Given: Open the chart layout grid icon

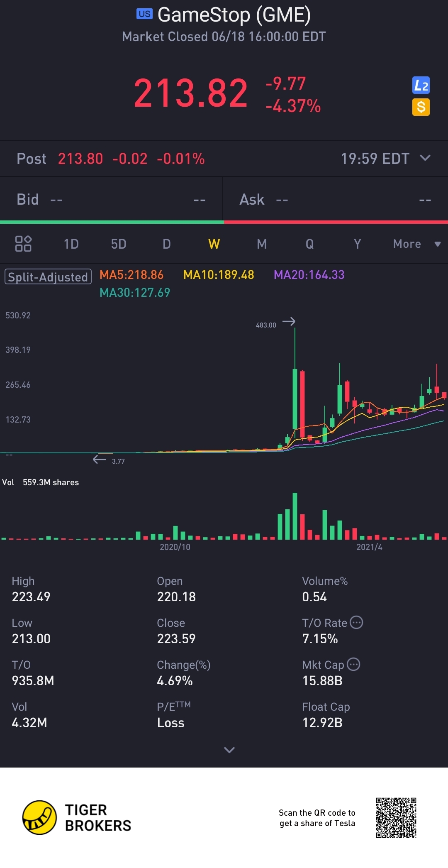Looking at the screenshot, I should pyautogui.click(x=23, y=244).
